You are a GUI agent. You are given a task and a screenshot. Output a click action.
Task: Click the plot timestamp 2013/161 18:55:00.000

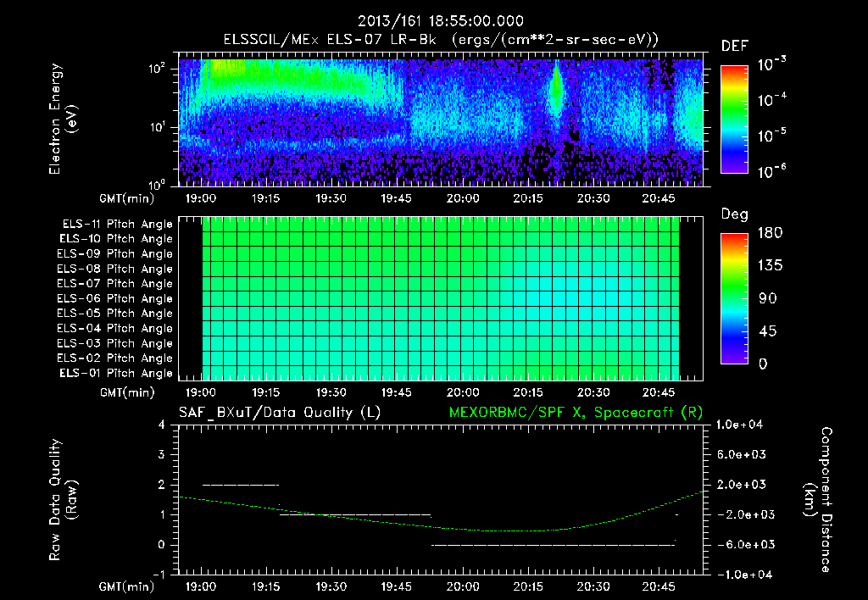440,21
